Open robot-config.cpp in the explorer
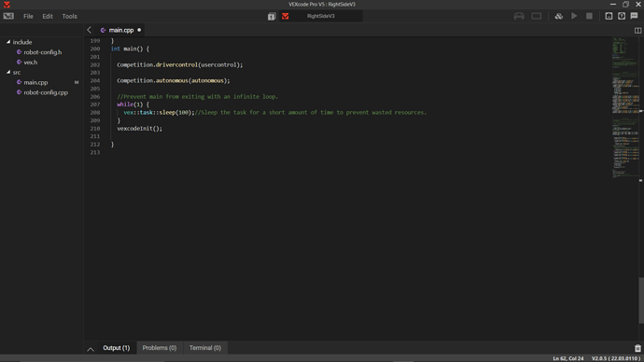This screenshot has width=644, height=362. point(46,92)
